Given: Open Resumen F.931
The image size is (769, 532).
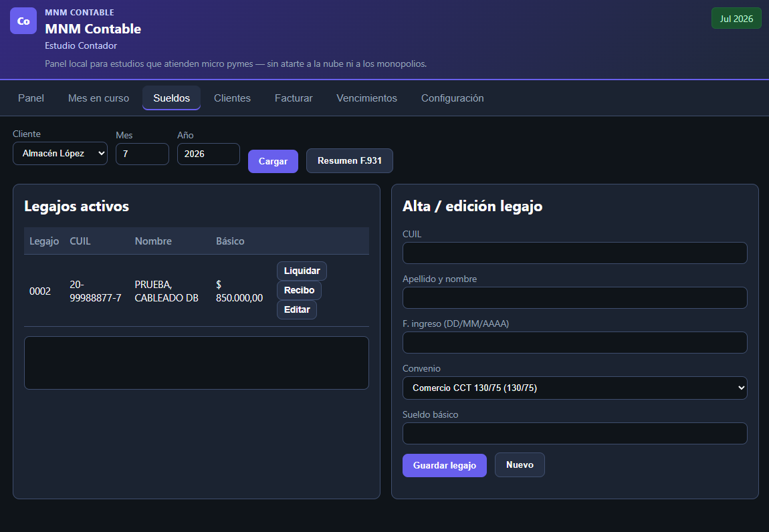Looking at the screenshot, I should pos(350,161).
